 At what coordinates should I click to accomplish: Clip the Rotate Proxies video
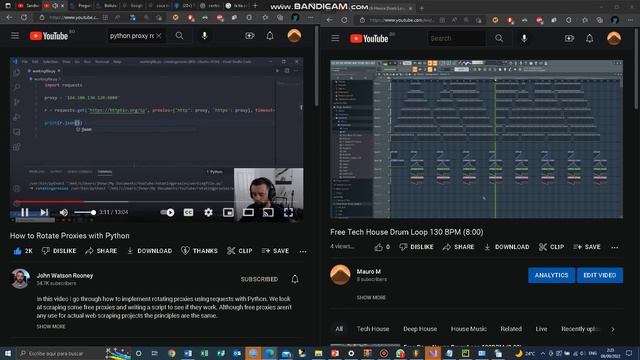(x=240, y=251)
